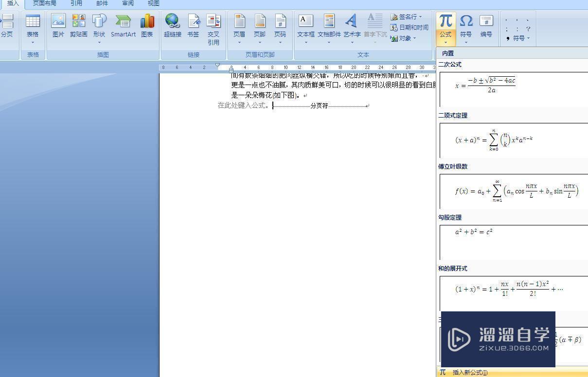Expand the 形状 shapes dropdown
Image resolution: width=588 pixels, height=377 pixels.
point(99,42)
